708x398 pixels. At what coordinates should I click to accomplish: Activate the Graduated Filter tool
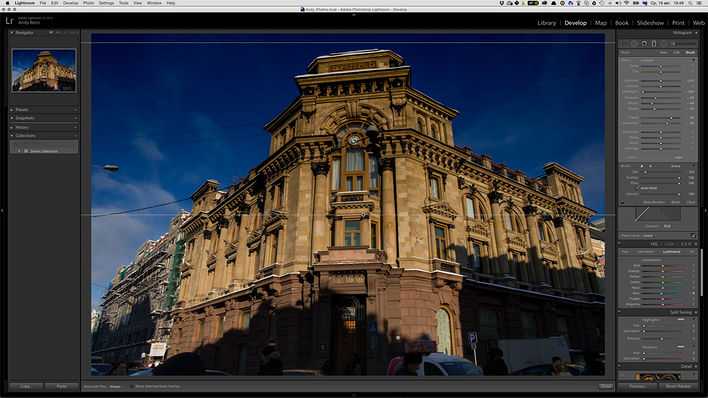[x=654, y=44]
